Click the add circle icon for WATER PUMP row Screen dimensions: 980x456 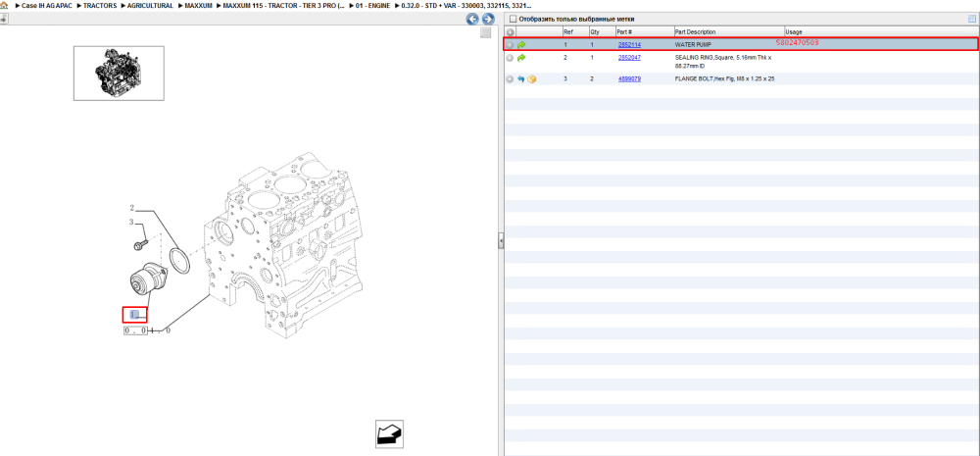(510, 45)
